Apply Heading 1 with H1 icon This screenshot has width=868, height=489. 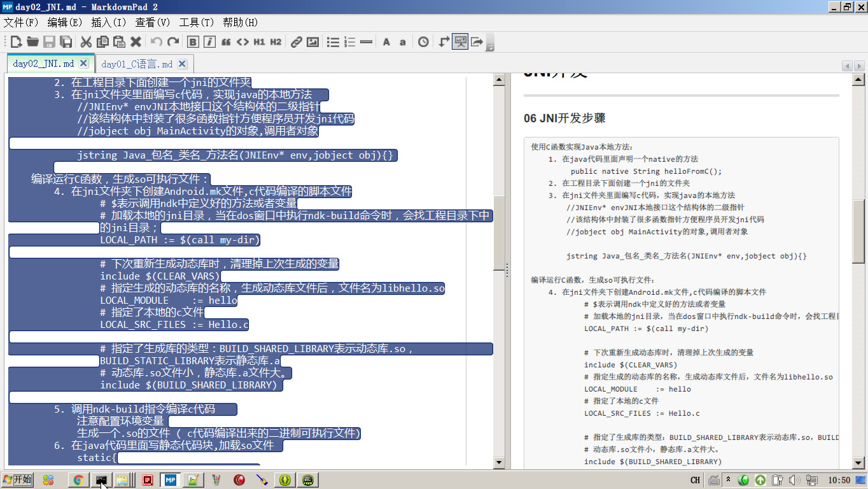tap(259, 42)
